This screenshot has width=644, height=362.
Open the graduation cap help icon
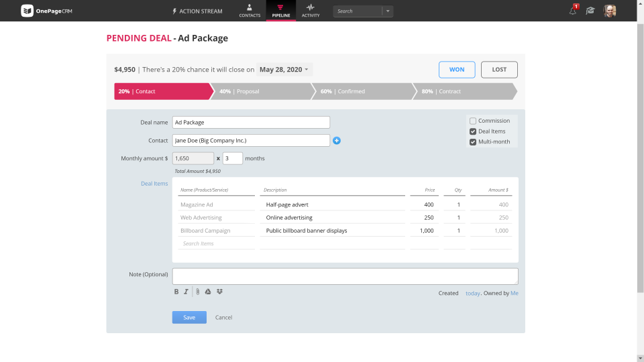tap(590, 11)
